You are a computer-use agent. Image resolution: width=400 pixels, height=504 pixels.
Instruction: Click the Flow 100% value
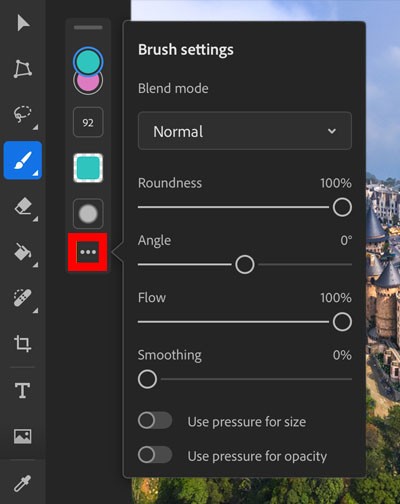pyautogui.click(x=336, y=298)
